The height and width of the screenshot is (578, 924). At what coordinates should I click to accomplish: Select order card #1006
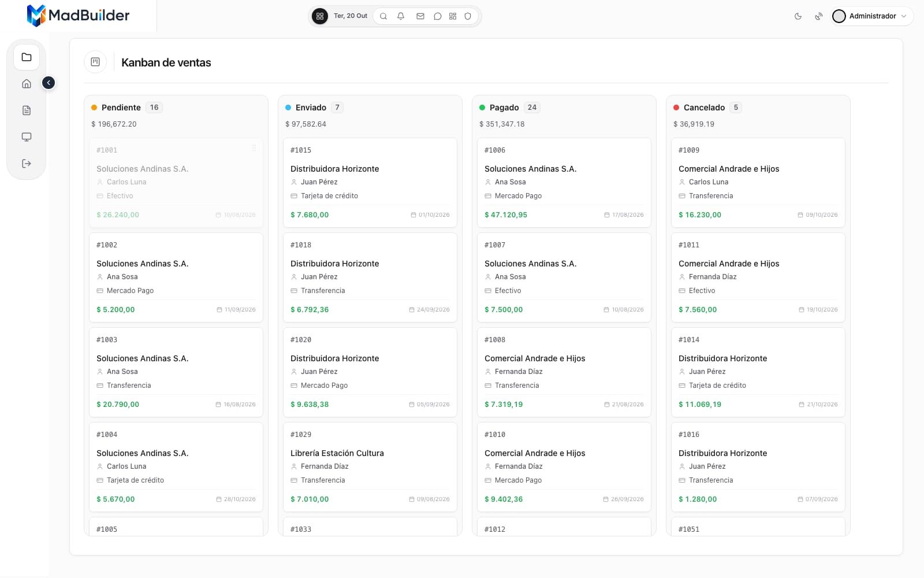pyautogui.click(x=564, y=183)
